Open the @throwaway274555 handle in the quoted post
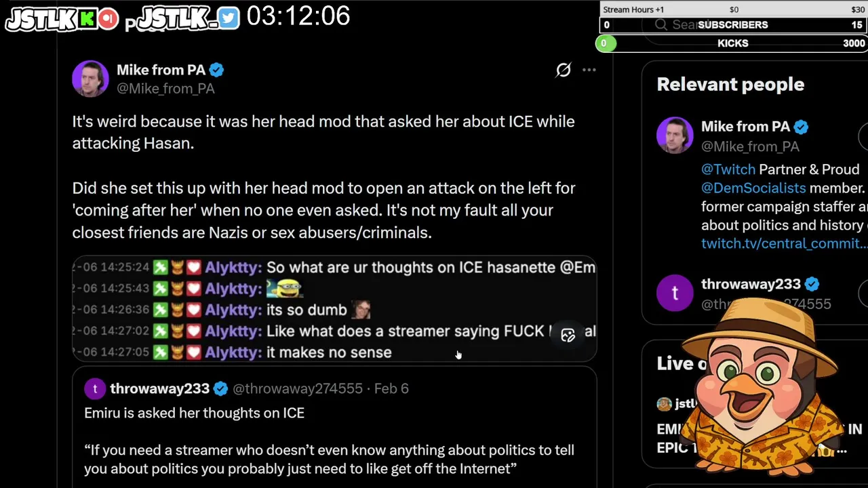 pos(297,388)
